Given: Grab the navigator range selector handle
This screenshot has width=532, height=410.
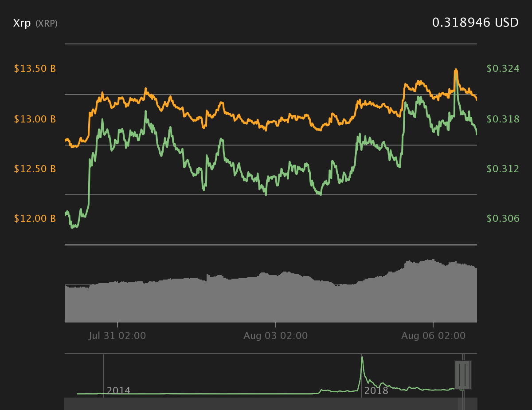Looking at the screenshot, I should click(463, 375).
